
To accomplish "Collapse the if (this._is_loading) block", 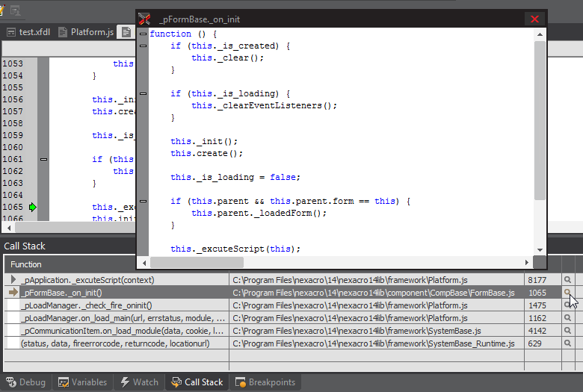I will click(x=143, y=94).
